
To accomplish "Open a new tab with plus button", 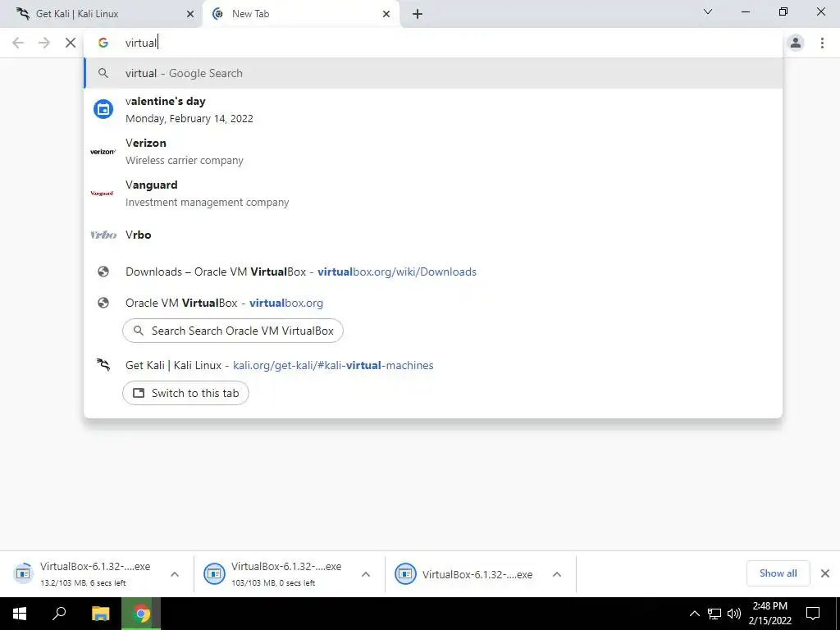I will click(x=418, y=14).
